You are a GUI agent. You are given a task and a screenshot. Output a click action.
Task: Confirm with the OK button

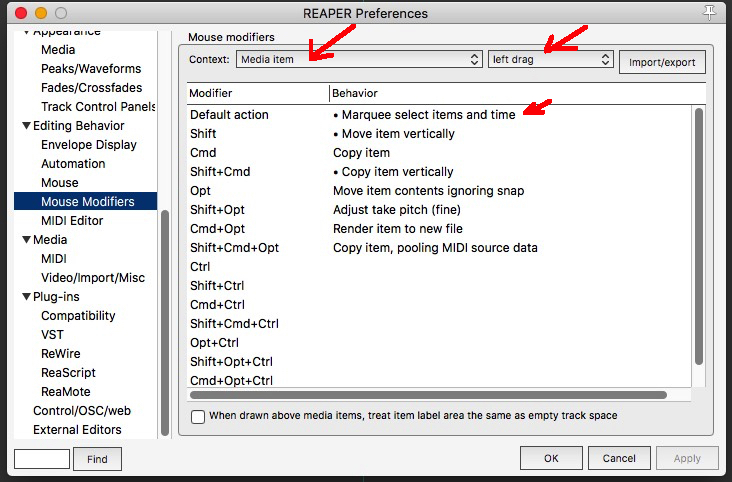551,458
